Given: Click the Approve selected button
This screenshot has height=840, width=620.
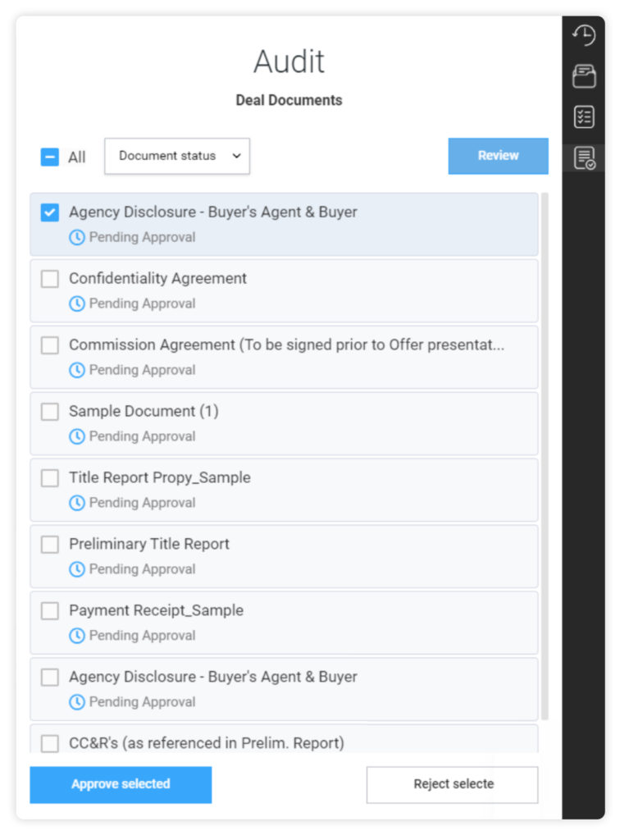Looking at the screenshot, I should pos(121,784).
